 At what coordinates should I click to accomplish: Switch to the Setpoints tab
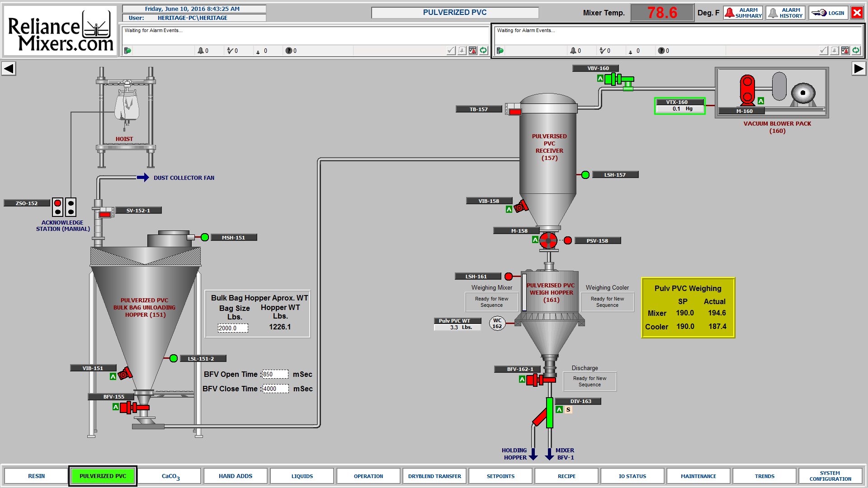pos(500,476)
